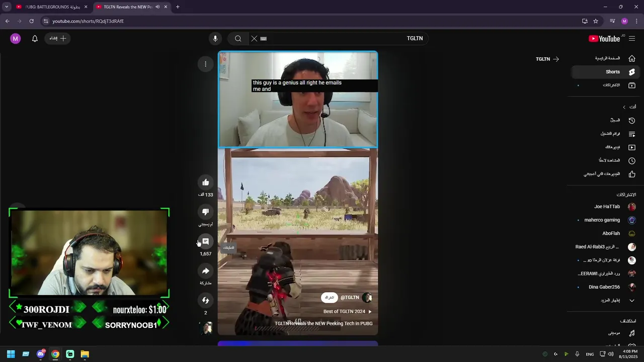Viewport: 644px width, 362px height.
Task: Open the Chrome three-dot menu
Action: (636, 21)
